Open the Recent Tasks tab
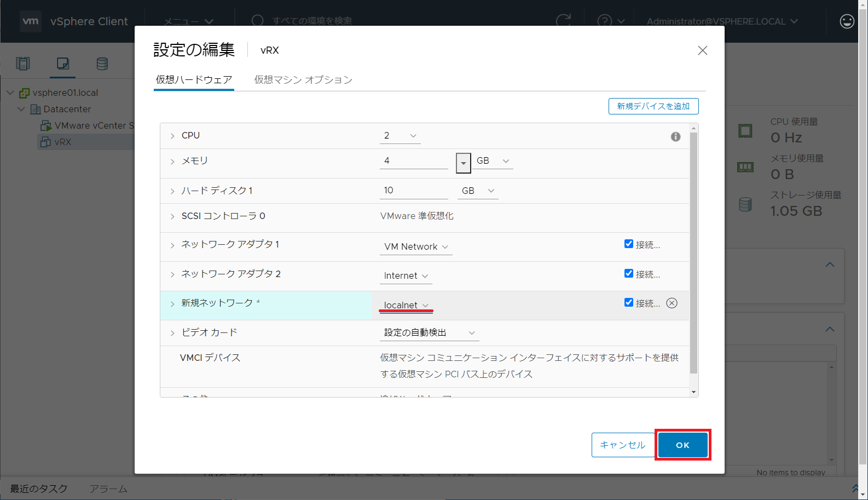This screenshot has height=500, width=868. [39, 488]
